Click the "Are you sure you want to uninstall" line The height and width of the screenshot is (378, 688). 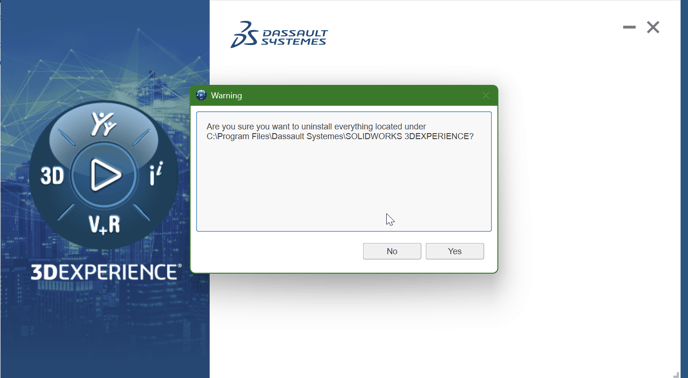(316, 126)
